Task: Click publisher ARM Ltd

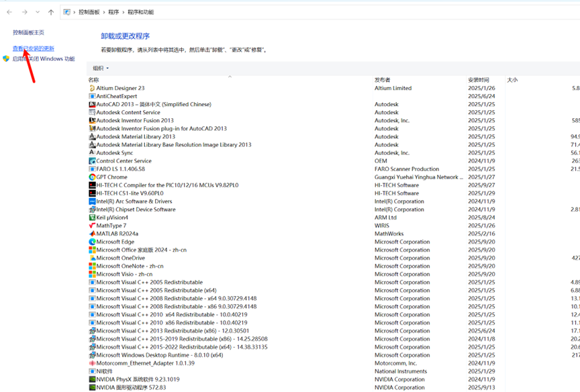Action: [x=385, y=217]
